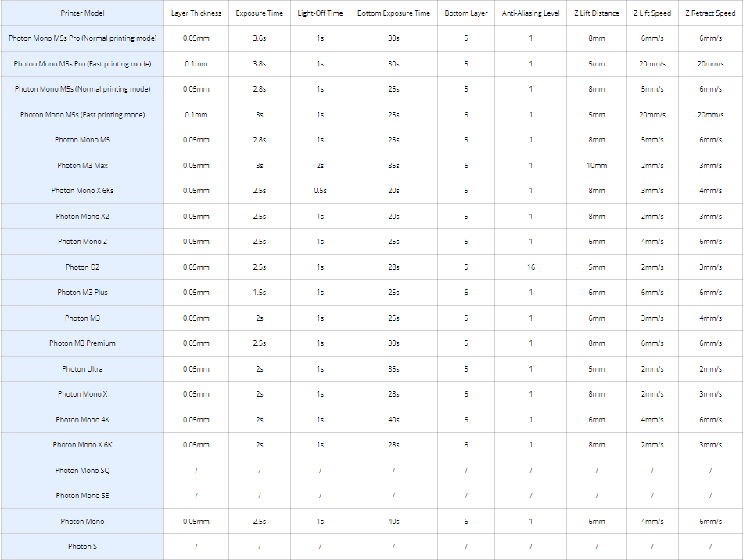Click '0.1mm' thickness for M5s Pro Fast mode
The image size is (743, 560).
(x=196, y=63)
